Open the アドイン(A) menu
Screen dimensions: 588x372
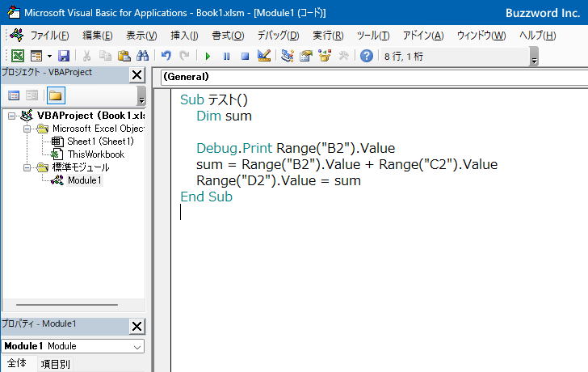pyautogui.click(x=423, y=36)
